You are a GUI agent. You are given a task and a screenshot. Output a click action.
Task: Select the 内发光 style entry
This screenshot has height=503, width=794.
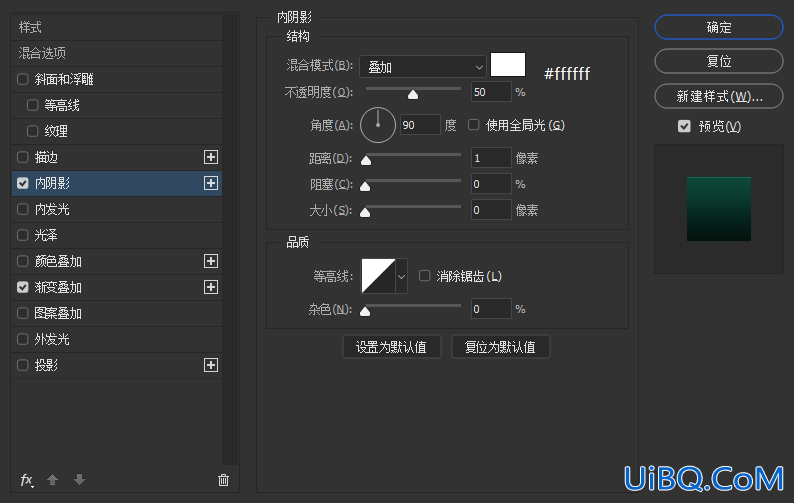pyautogui.click(x=116, y=209)
